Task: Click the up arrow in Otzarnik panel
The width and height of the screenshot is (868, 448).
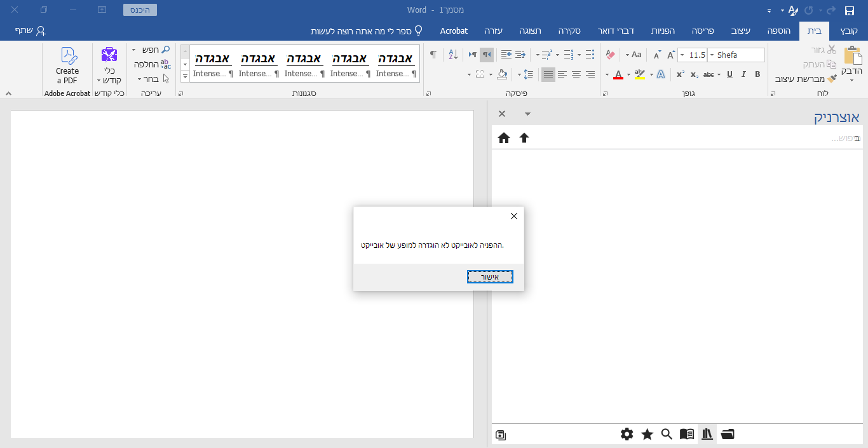Action: click(x=524, y=138)
